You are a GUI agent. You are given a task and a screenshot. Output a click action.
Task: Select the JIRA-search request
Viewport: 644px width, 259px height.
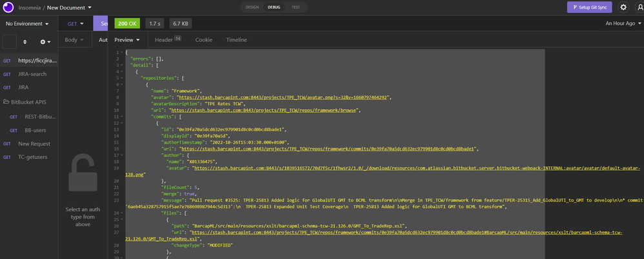32,74
